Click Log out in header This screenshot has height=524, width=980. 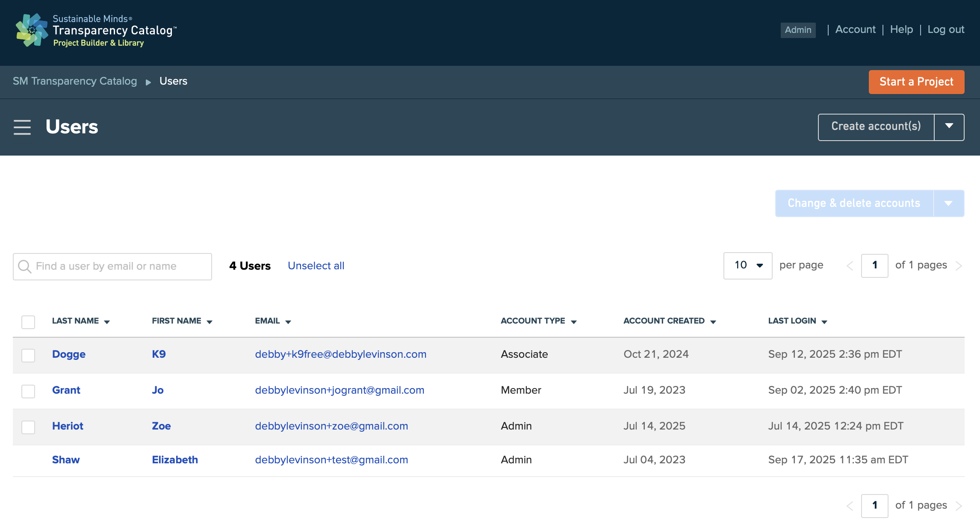(946, 29)
